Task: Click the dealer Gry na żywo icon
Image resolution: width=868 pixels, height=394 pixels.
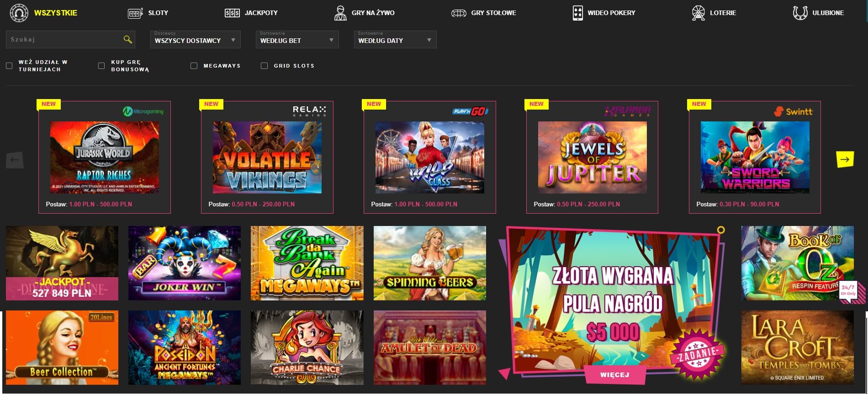Action: click(340, 13)
